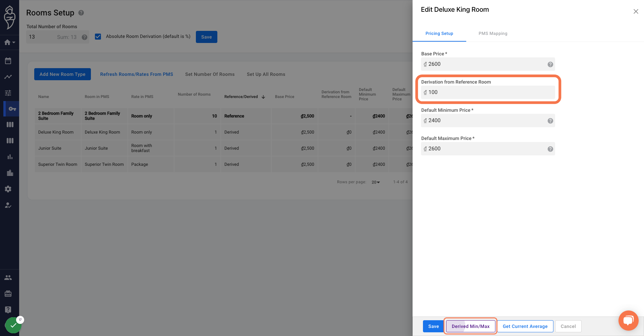Click the Derived Min/Max button
Screen dimensions: 644x336
pos(471,326)
